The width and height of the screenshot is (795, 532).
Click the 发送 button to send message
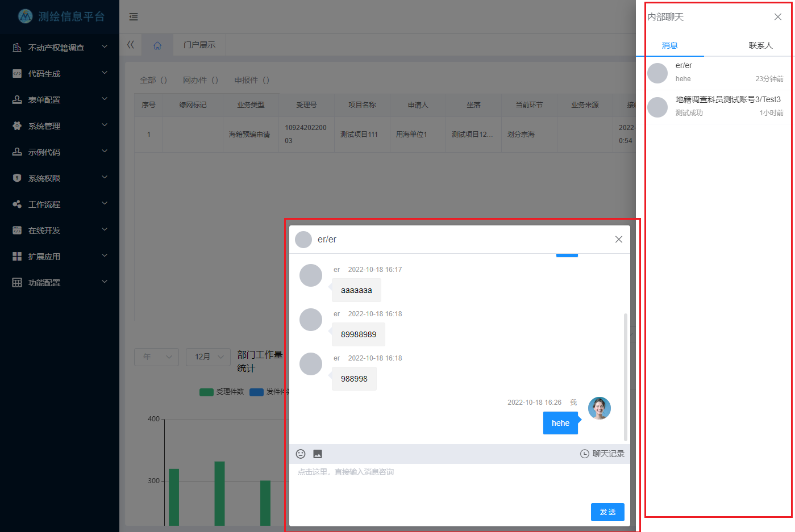pyautogui.click(x=607, y=512)
